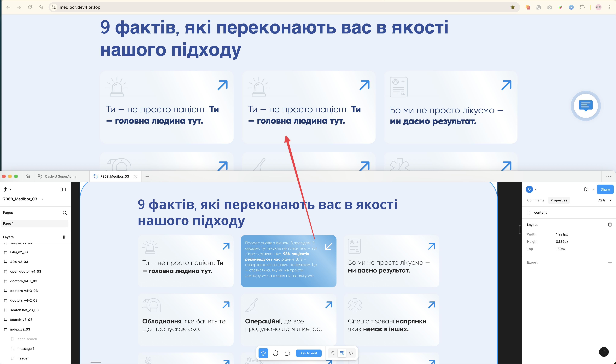Collapse all layers icon in Layers header

point(64,237)
